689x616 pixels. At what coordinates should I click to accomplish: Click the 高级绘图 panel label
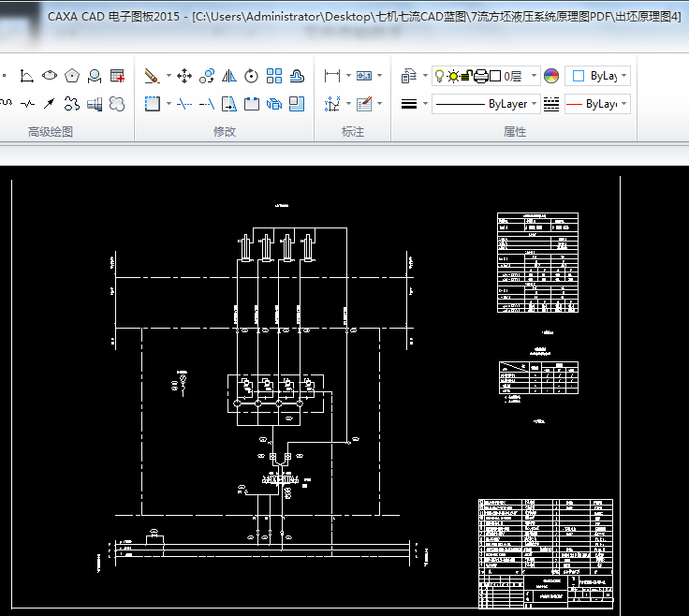click(51, 132)
